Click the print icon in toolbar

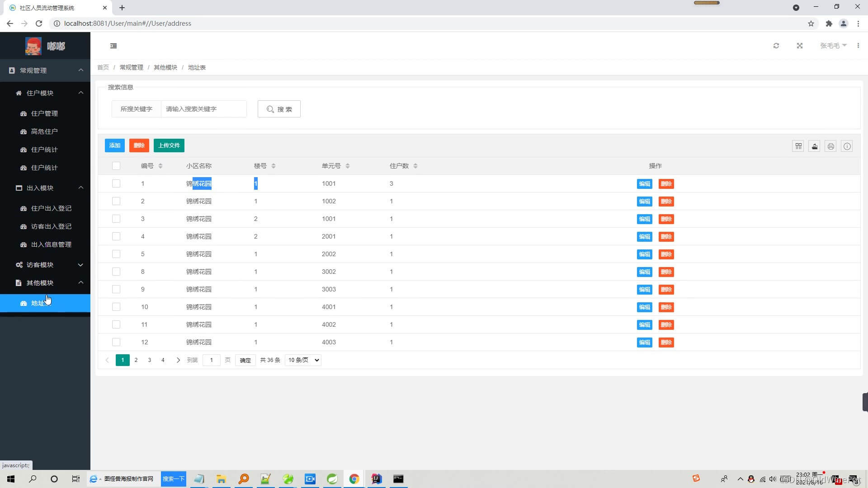[x=830, y=146]
